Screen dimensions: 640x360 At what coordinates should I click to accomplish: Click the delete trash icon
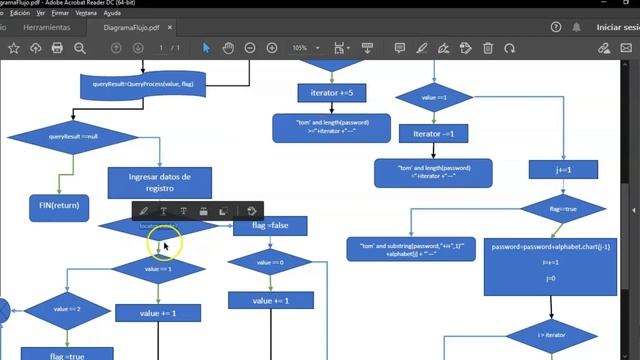[x=488, y=48]
